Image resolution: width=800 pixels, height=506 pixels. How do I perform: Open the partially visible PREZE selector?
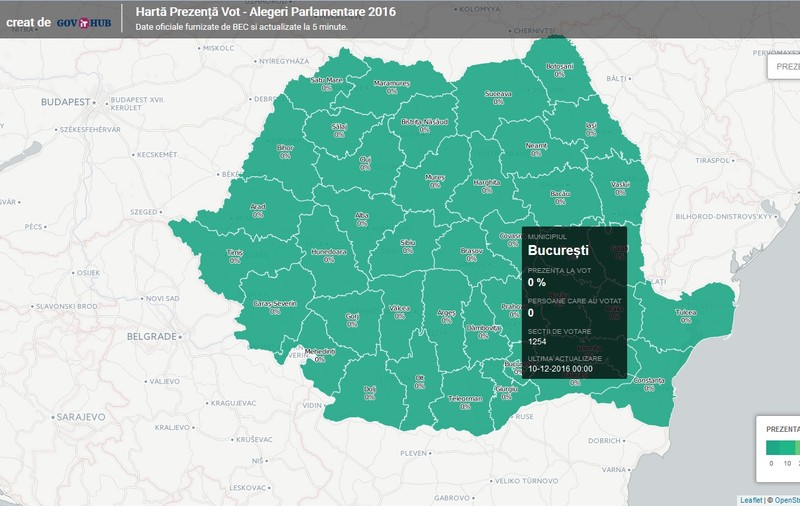click(784, 67)
